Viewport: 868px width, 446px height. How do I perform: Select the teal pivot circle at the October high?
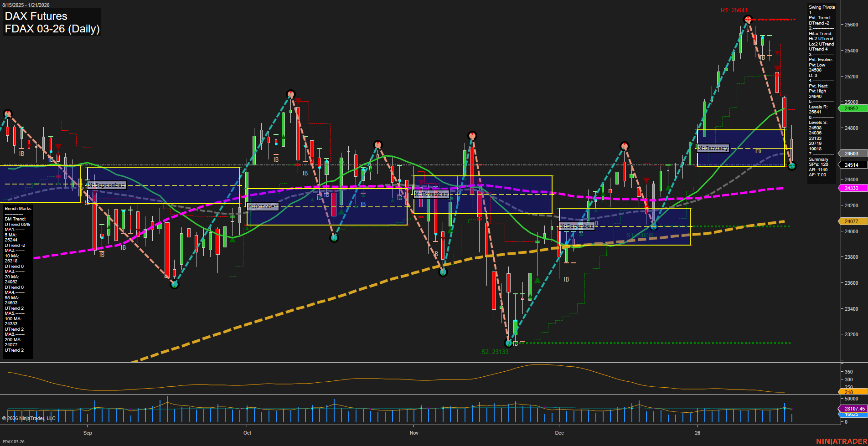(290, 94)
